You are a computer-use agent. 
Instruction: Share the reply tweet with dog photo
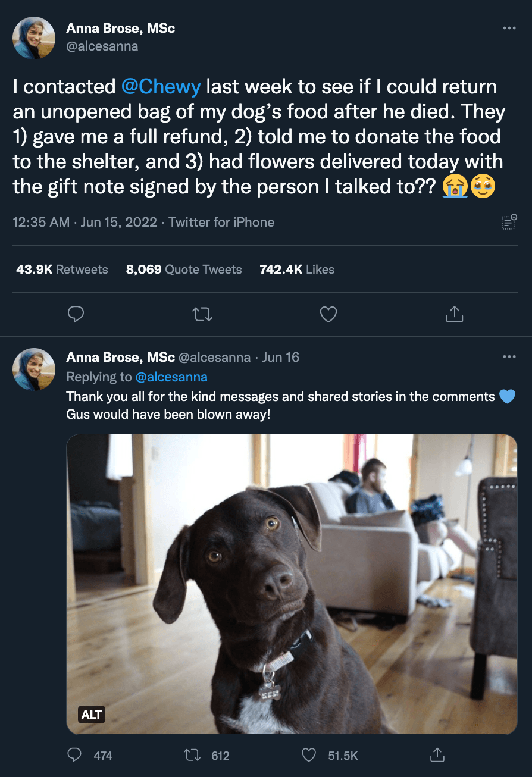point(437,755)
